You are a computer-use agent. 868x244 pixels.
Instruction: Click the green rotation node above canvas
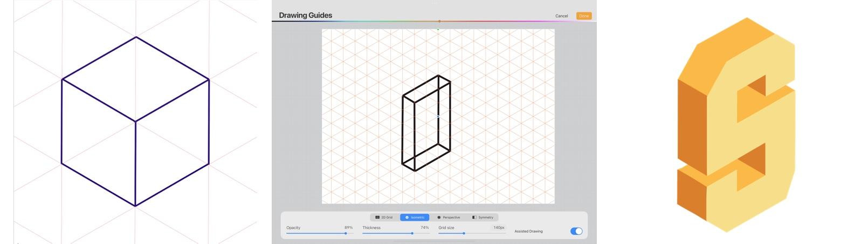[x=438, y=29]
